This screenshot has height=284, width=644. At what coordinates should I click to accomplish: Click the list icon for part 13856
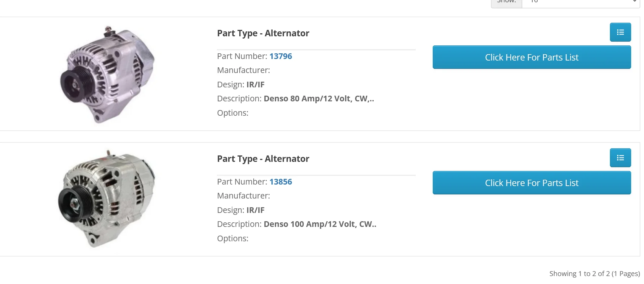coord(620,158)
